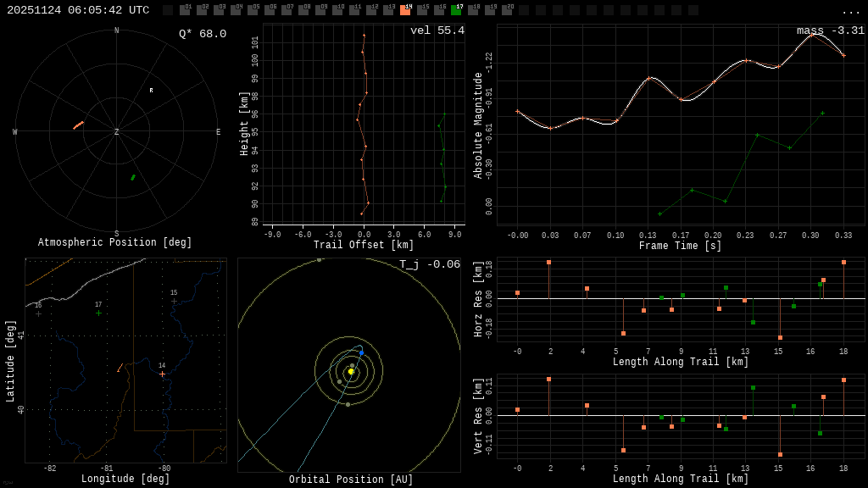Click the green meteor track in sky plot
This screenshot has width=868, height=488.
[133, 178]
